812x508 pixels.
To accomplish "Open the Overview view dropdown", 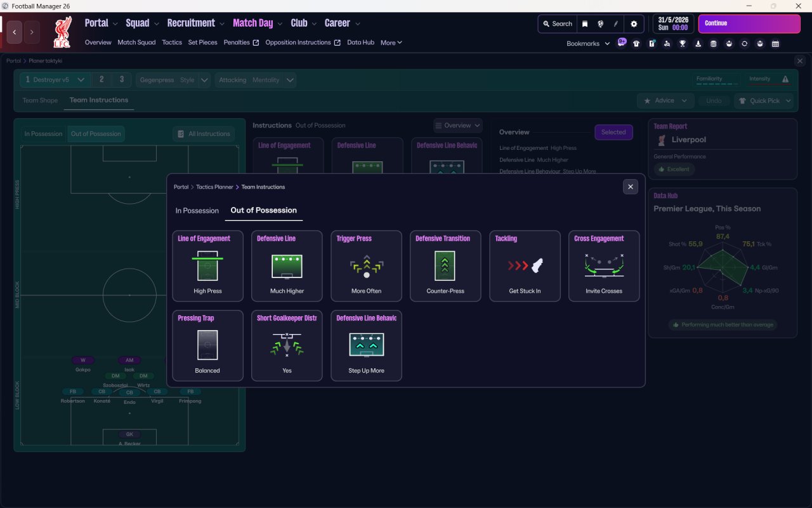I will tap(458, 126).
